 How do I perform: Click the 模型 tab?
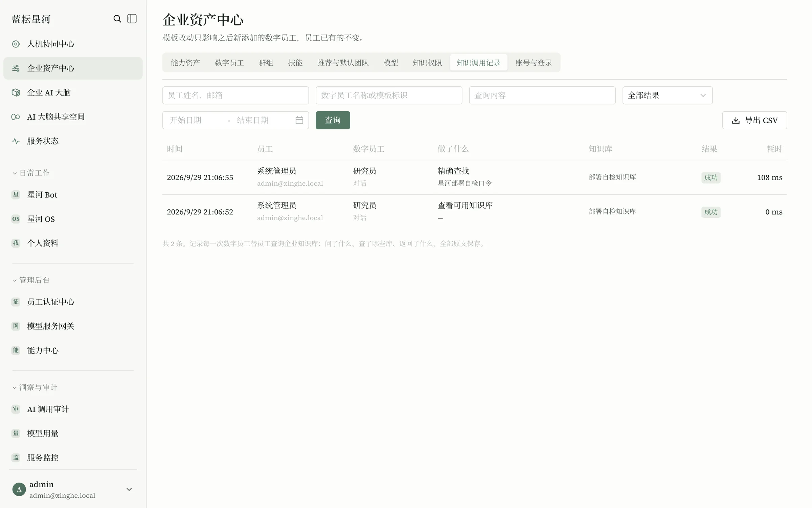[x=391, y=63]
